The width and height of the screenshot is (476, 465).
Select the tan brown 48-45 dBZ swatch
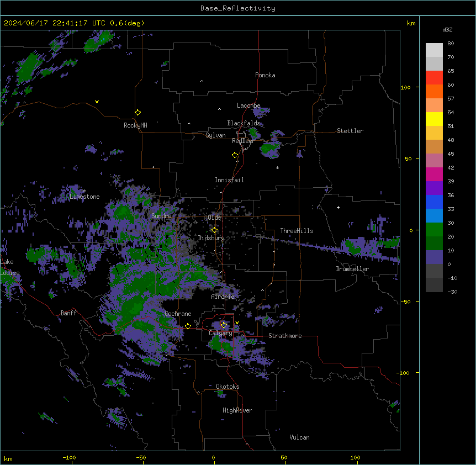pos(434,146)
